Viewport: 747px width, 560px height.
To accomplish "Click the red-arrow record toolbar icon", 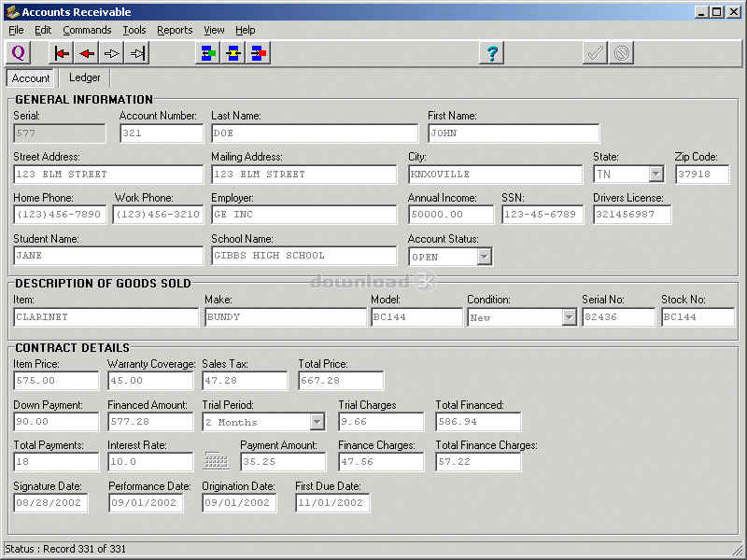I will coord(259,53).
